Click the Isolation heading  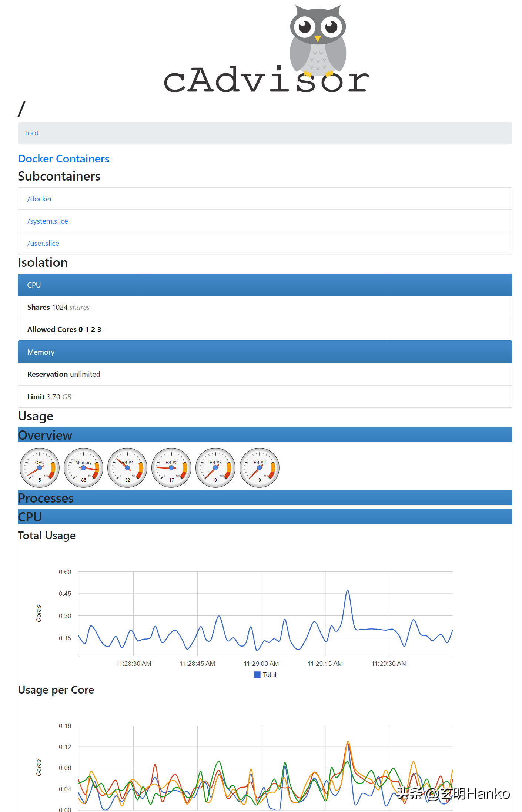43,262
